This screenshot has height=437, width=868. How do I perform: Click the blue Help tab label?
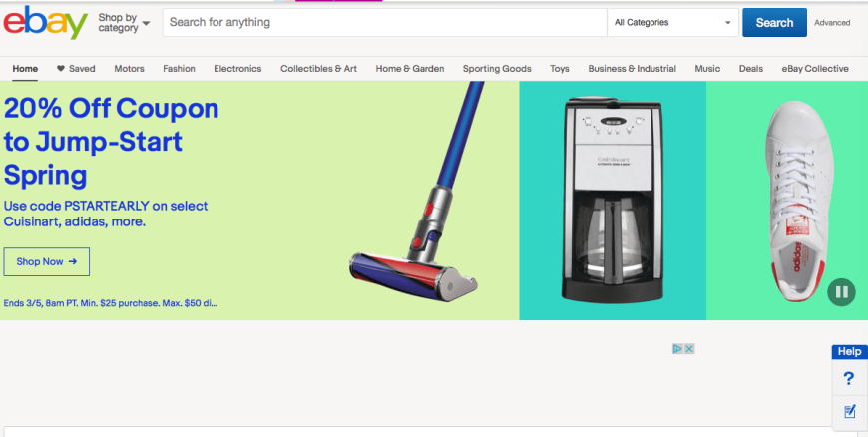(x=849, y=352)
